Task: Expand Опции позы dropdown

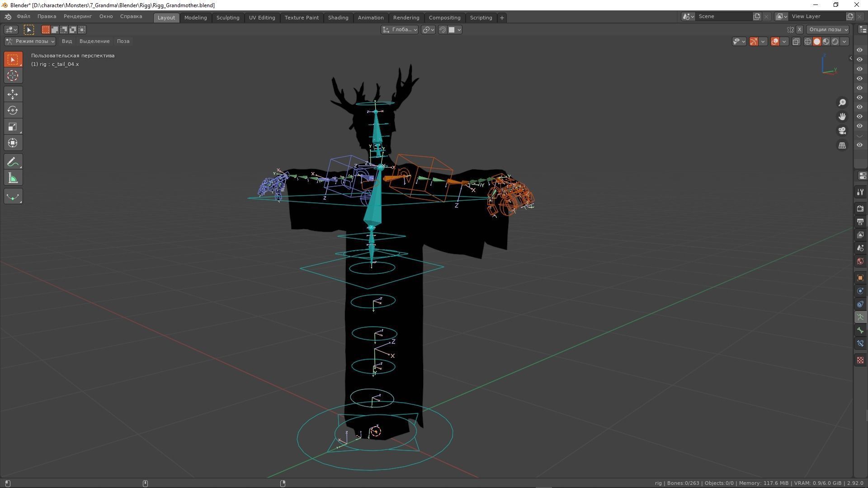Action: point(828,29)
